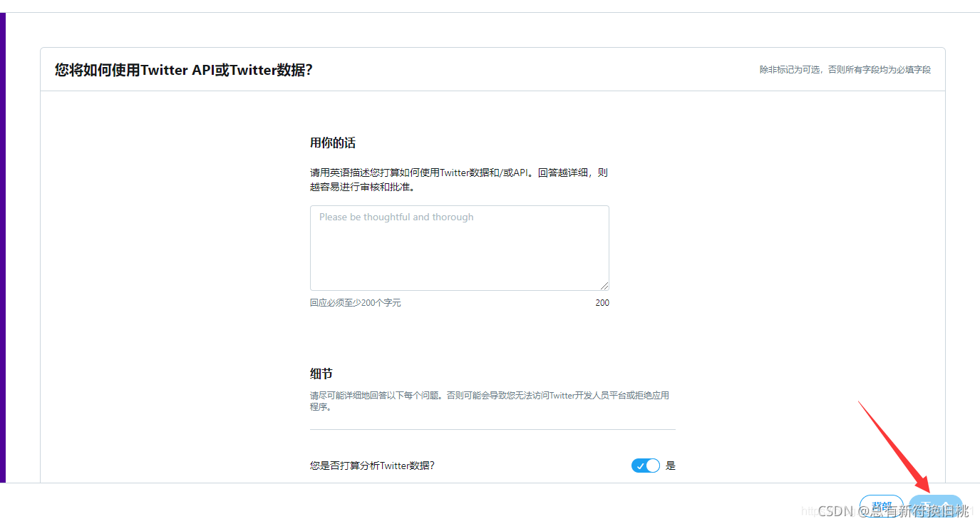Click the divider line above the toggle question
Screen dimensions: 980x524
point(492,430)
